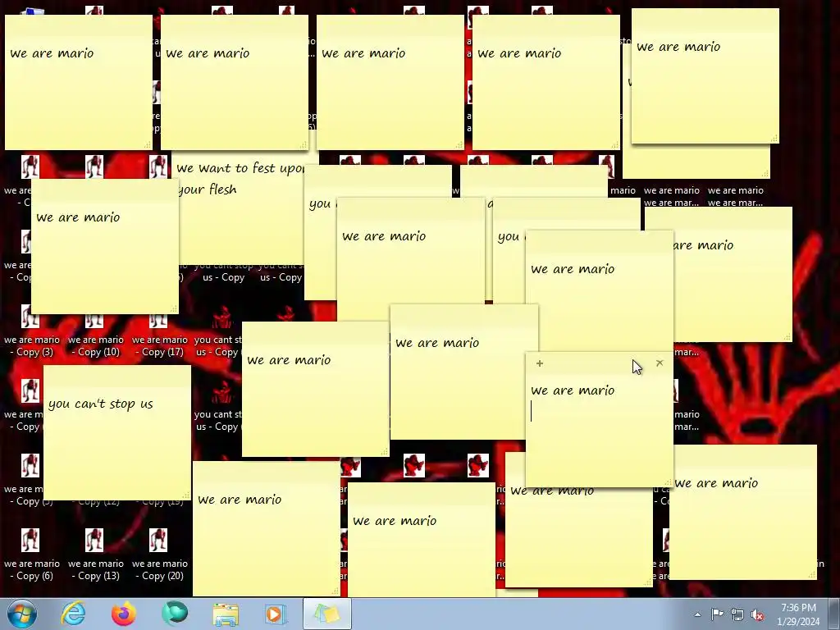Select 'we are mario - Copy (20)' desktop file
Image resolution: width=840 pixels, height=630 pixels.
pyautogui.click(x=160, y=556)
